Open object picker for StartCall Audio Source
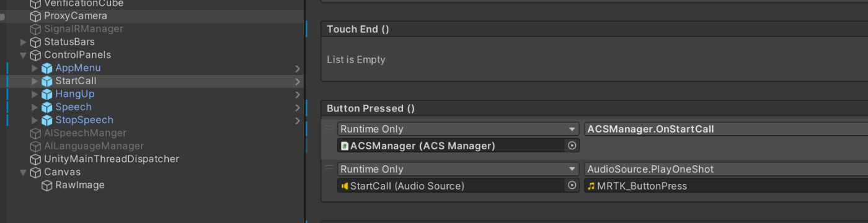This screenshot has width=868, height=223. tap(572, 186)
